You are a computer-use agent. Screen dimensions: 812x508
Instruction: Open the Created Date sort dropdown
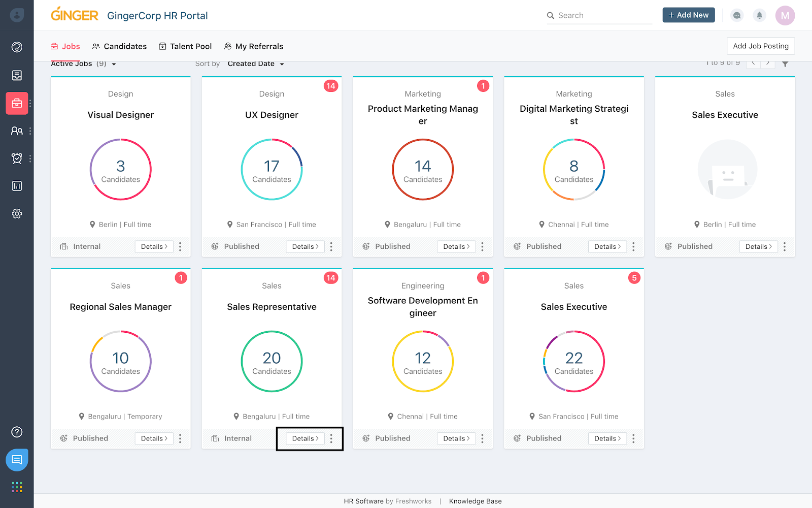click(255, 63)
